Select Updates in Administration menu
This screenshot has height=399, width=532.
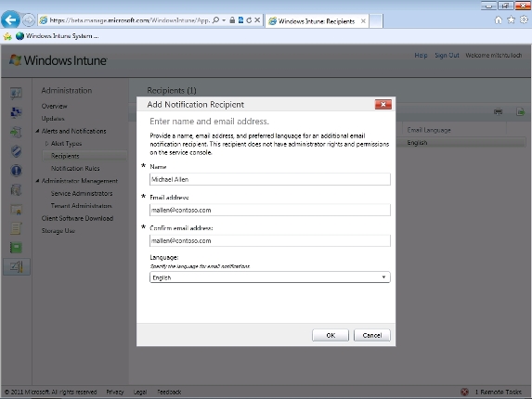pyautogui.click(x=53, y=119)
